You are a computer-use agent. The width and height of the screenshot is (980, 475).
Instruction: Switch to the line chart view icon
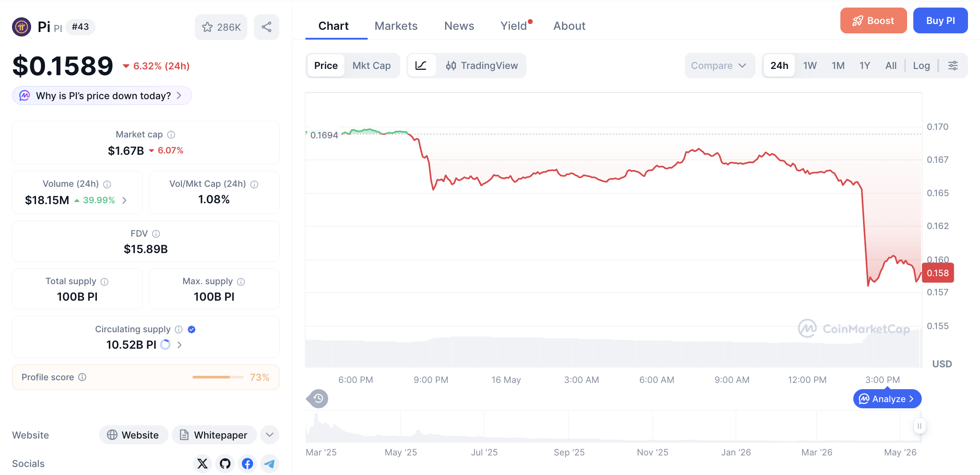tap(421, 66)
